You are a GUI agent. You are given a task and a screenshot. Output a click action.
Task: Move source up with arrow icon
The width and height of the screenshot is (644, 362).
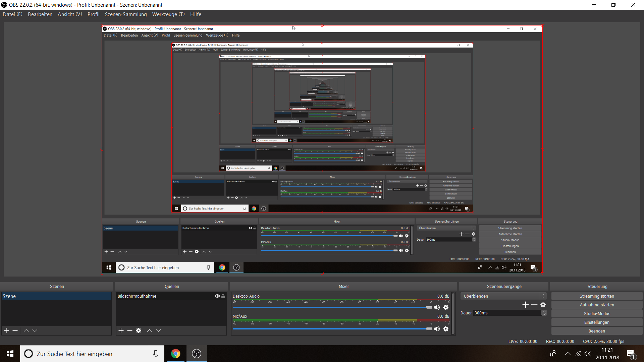click(x=150, y=330)
